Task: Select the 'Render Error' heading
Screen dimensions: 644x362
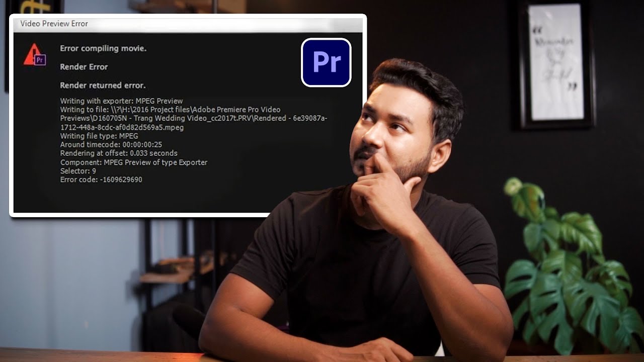Action: click(x=84, y=67)
